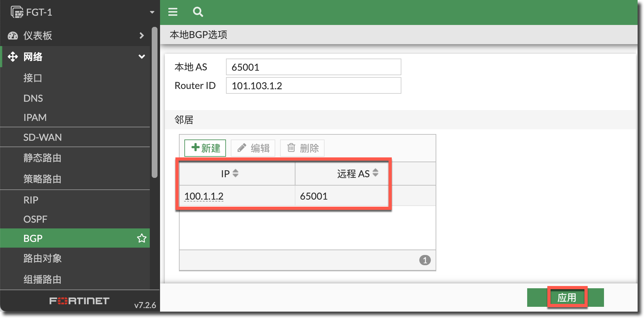Click the network arrows icon
644x318 pixels.
pos(13,57)
